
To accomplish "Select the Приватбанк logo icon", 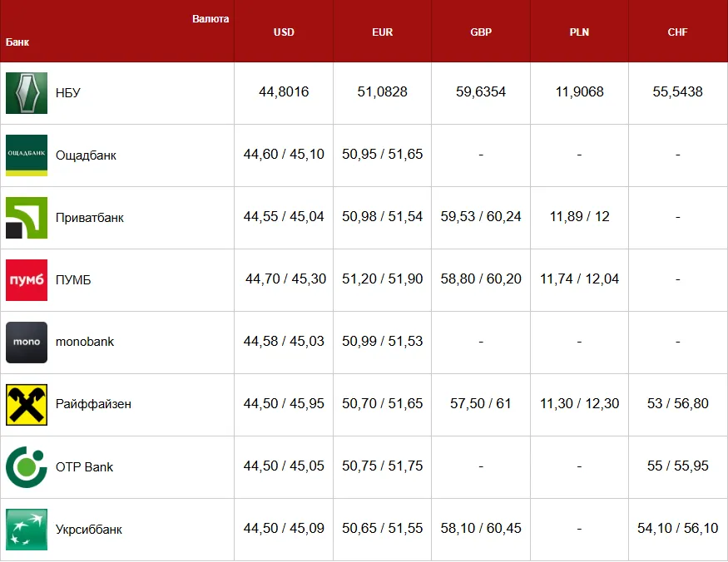I will pyautogui.click(x=27, y=218).
